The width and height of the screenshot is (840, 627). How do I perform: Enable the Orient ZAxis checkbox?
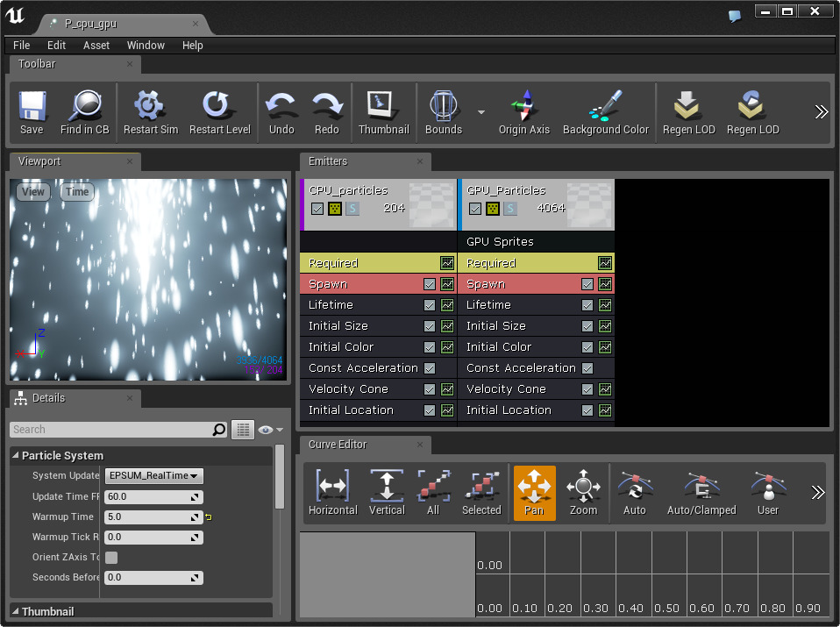point(111,557)
